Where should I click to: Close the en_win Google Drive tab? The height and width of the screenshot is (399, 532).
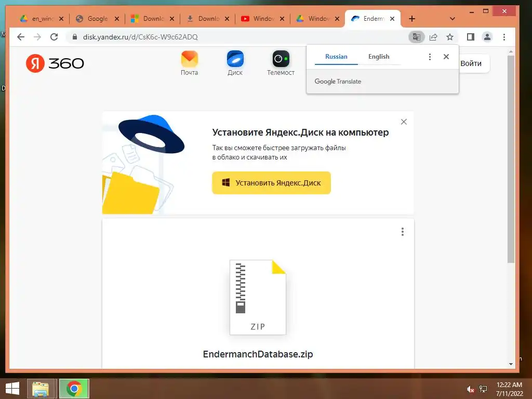61,19
